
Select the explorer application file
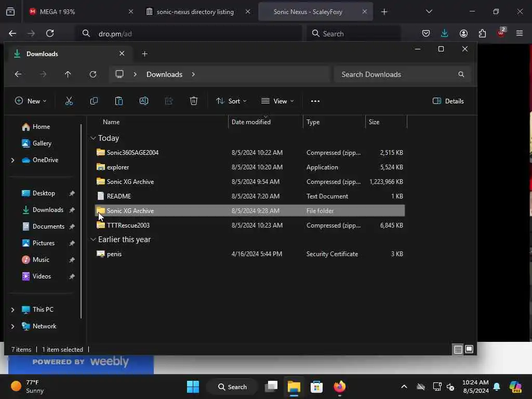pos(249,167)
